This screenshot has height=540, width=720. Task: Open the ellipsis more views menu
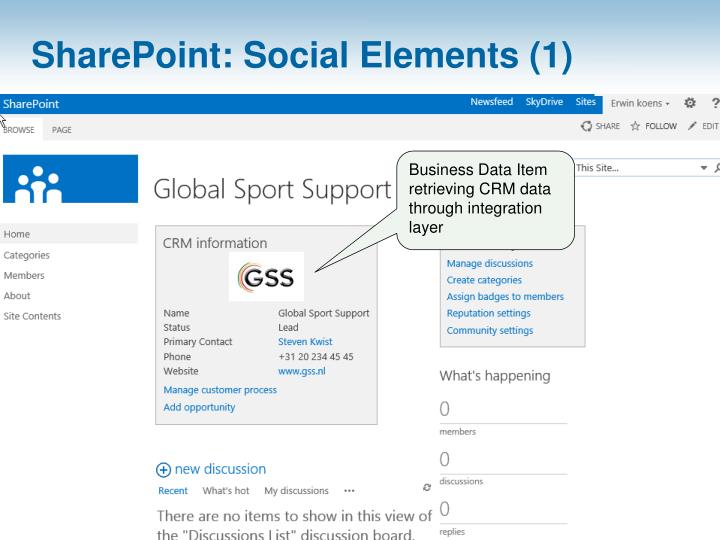point(349,491)
